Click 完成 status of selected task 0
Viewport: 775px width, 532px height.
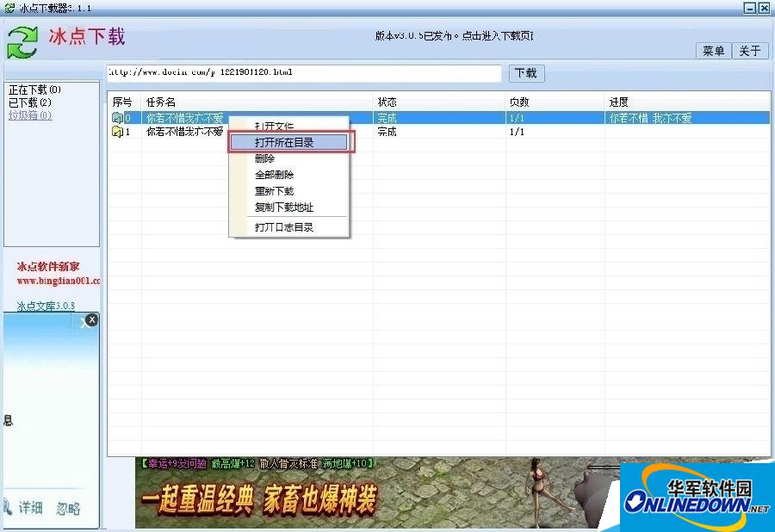click(x=387, y=118)
